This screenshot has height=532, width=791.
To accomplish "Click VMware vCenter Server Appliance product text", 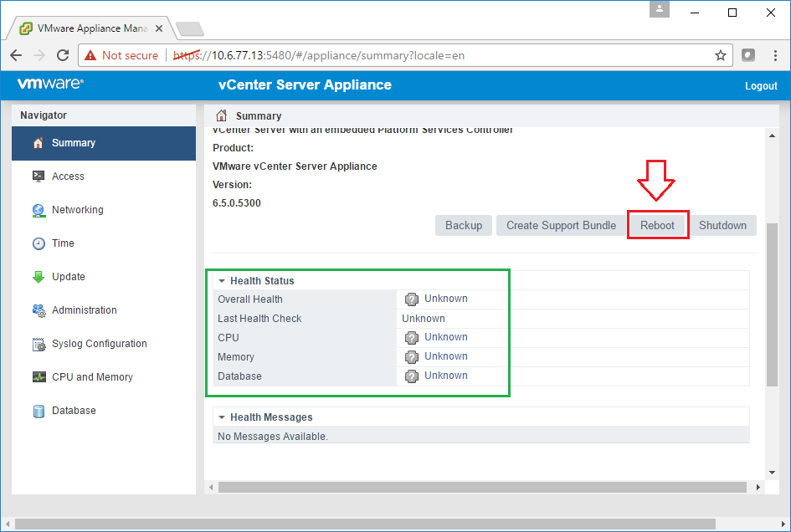I will 295,166.
